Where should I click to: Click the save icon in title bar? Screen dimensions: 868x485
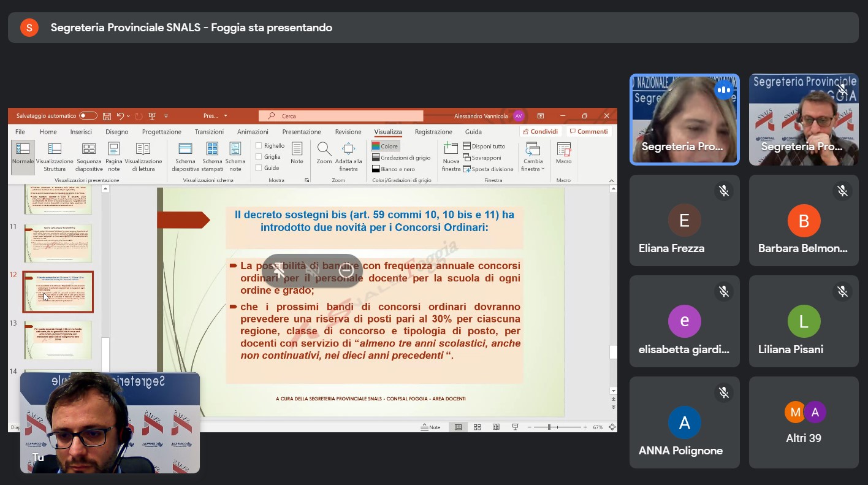tap(107, 116)
